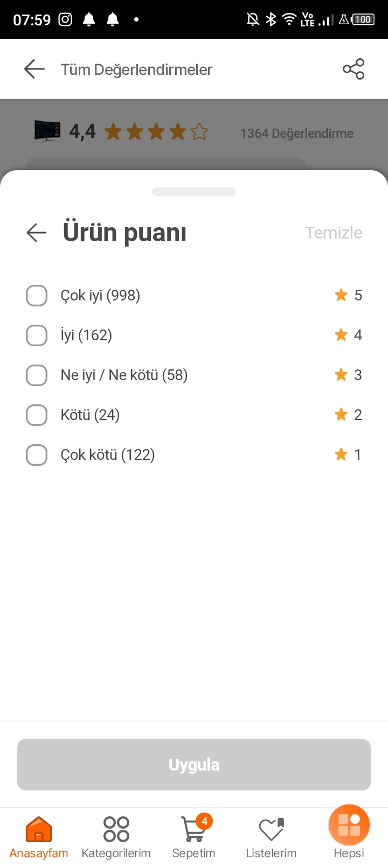Enable the Kötü (24) checkbox

[37, 415]
